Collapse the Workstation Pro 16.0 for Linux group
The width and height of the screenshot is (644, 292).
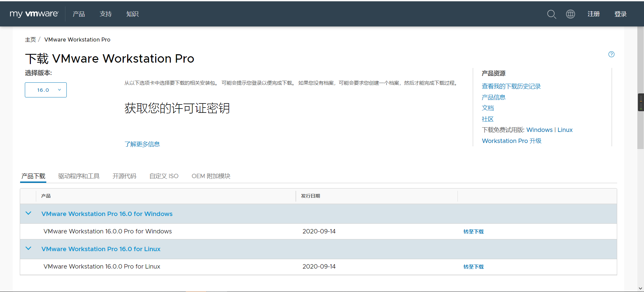coord(29,248)
